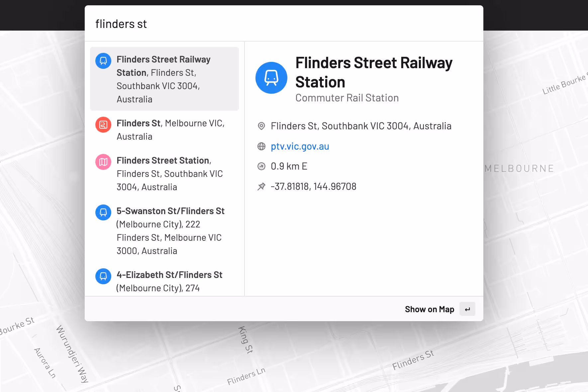Click the globe icon next to ptv.vic.gov.au
Image resolution: width=588 pixels, height=392 pixels.
tap(261, 146)
